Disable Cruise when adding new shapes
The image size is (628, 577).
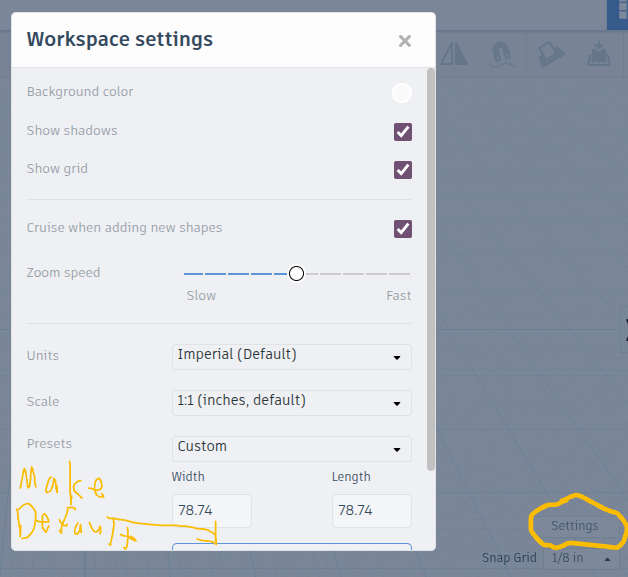(x=403, y=229)
